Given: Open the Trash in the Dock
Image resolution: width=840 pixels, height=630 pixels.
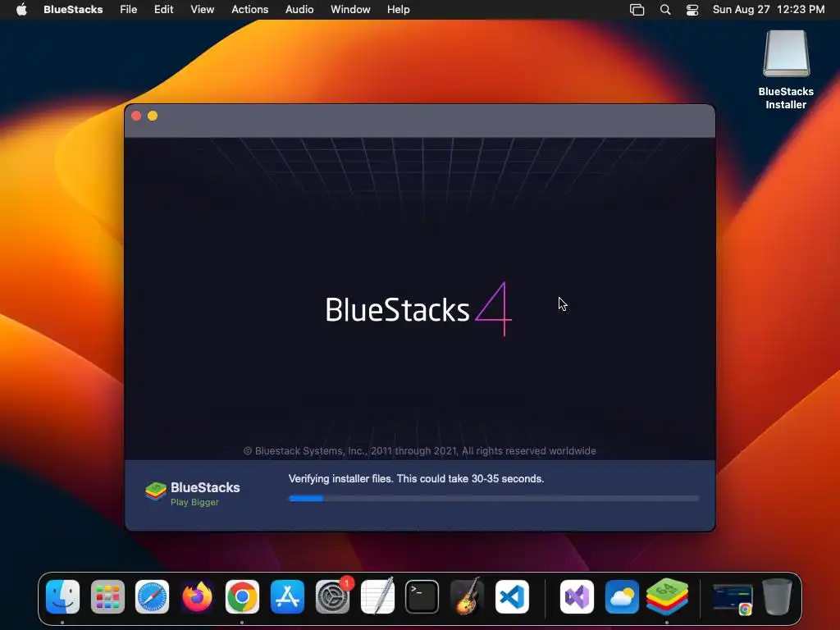Looking at the screenshot, I should pos(778,596).
